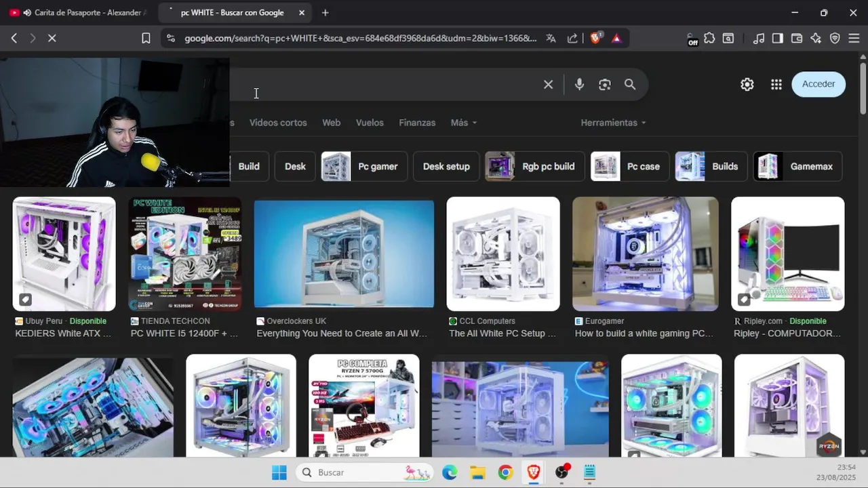Open 'How to build a white gaming PC' link
Image resolution: width=868 pixels, height=488 pixels.
[644, 333]
